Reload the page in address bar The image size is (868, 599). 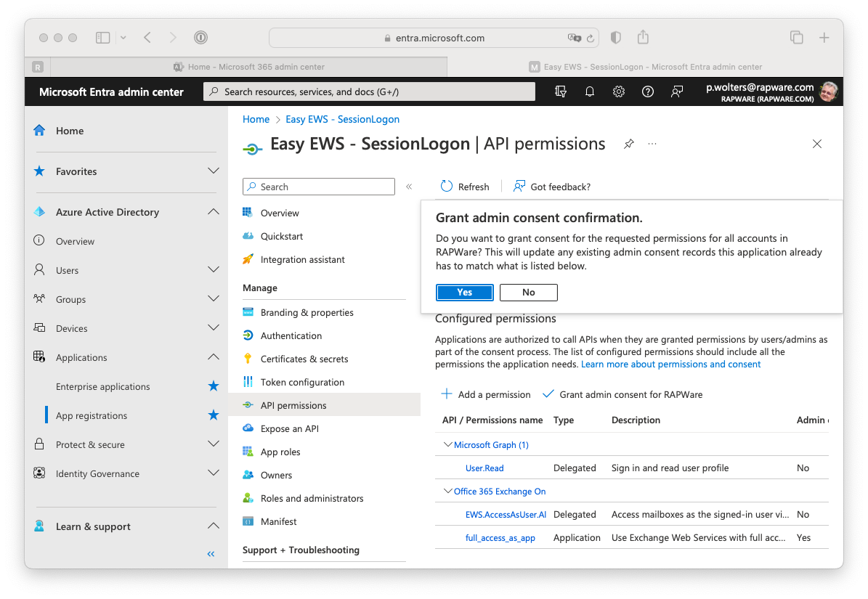click(x=590, y=38)
